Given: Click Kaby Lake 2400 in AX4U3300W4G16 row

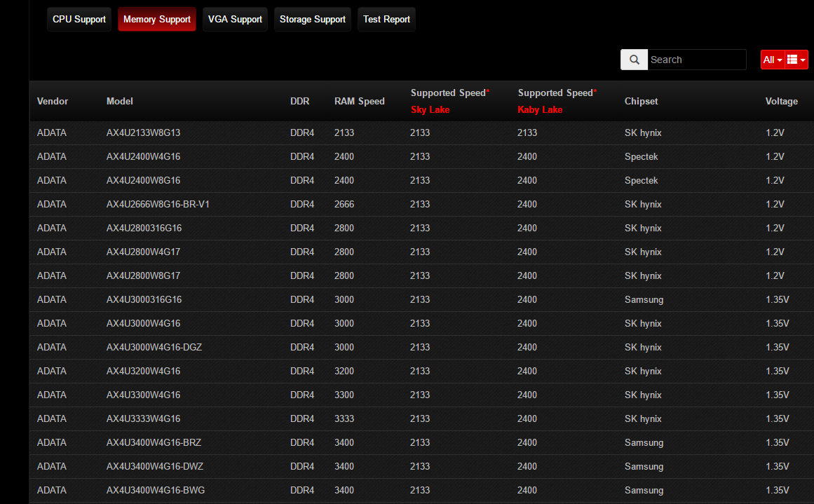Looking at the screenshot, I should coord(527,395).
